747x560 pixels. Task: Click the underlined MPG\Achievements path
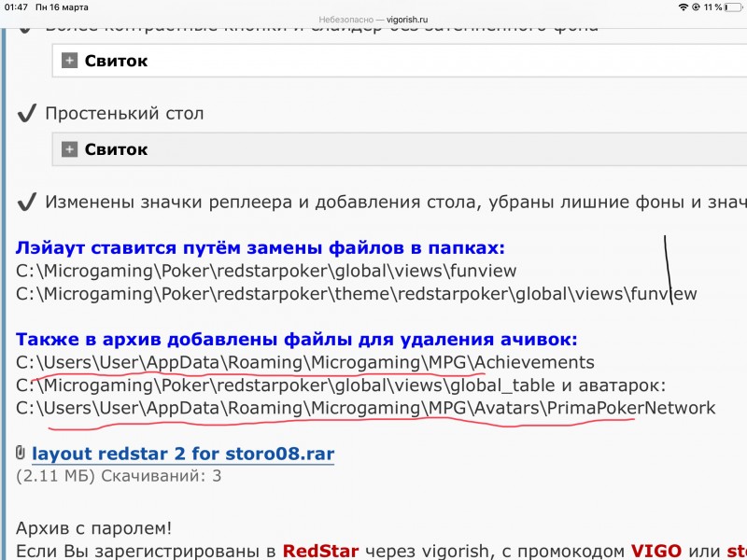[x=509, y=362]
